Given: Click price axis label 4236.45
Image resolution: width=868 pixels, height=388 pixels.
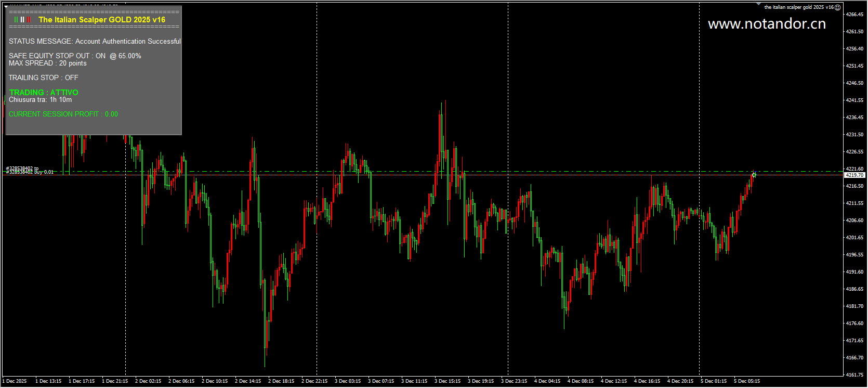Looking at the screenshot, I should [854, 118].
